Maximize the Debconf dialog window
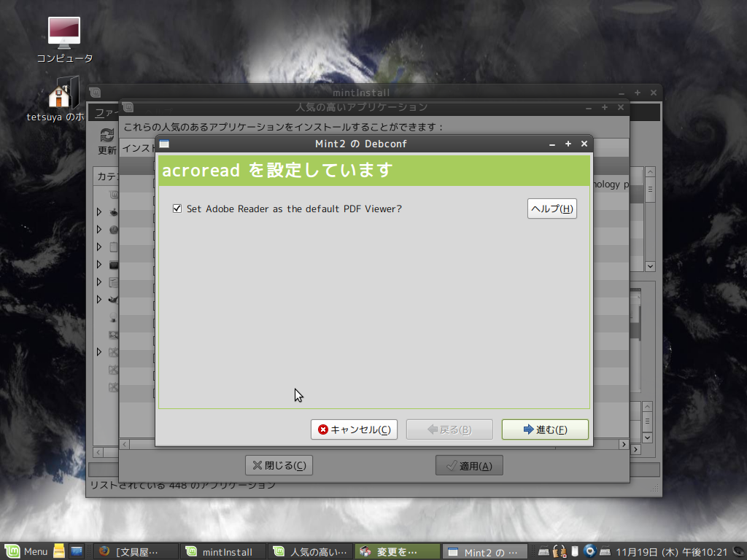This screenshot has width=747, height=560. coord(568,144)
